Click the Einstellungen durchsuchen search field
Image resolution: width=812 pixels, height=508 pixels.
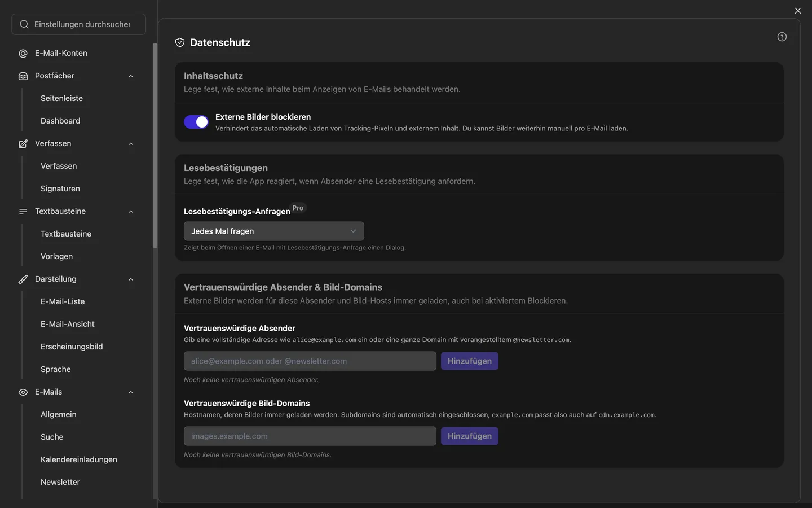pyautogui.click(x=78, y=24)
